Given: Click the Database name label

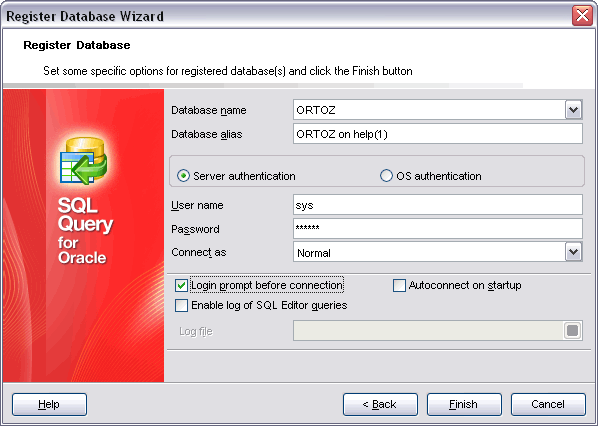Looking at the screenshot, I should pos(209,110).
